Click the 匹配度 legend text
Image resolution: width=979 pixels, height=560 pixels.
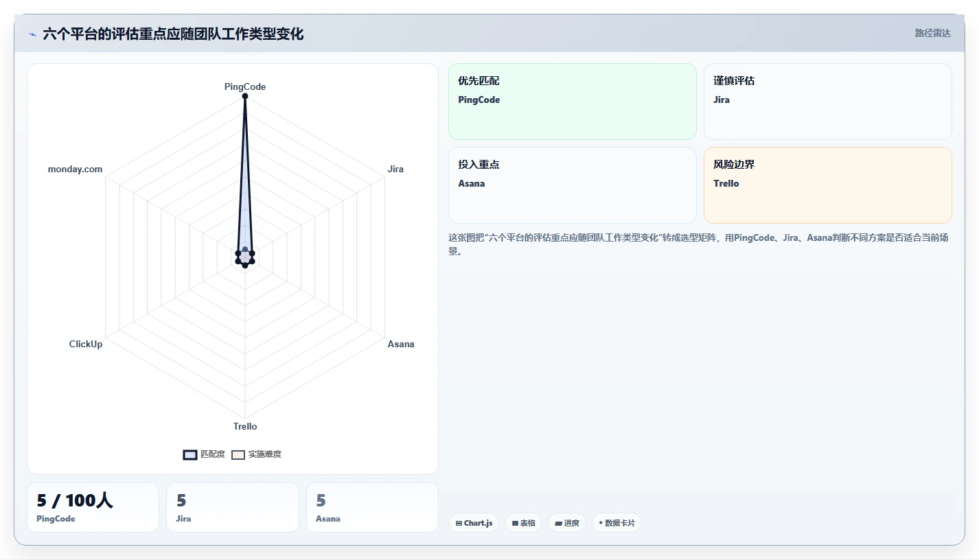coord(213,454)
